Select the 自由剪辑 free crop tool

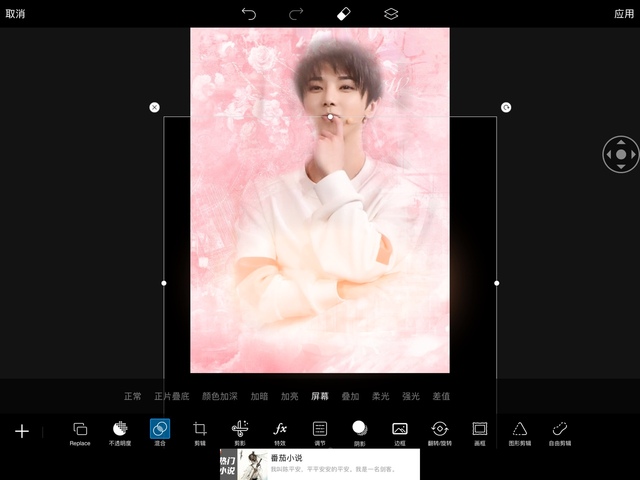tap(560, 431)
